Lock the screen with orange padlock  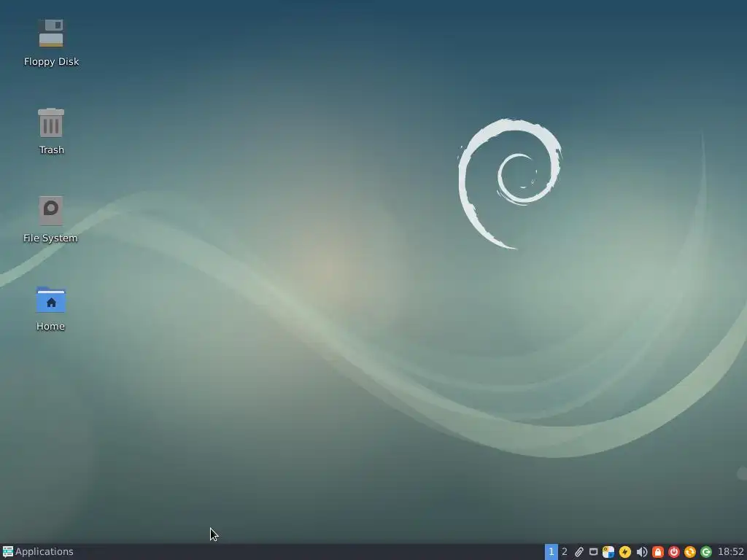coord(658,552)
